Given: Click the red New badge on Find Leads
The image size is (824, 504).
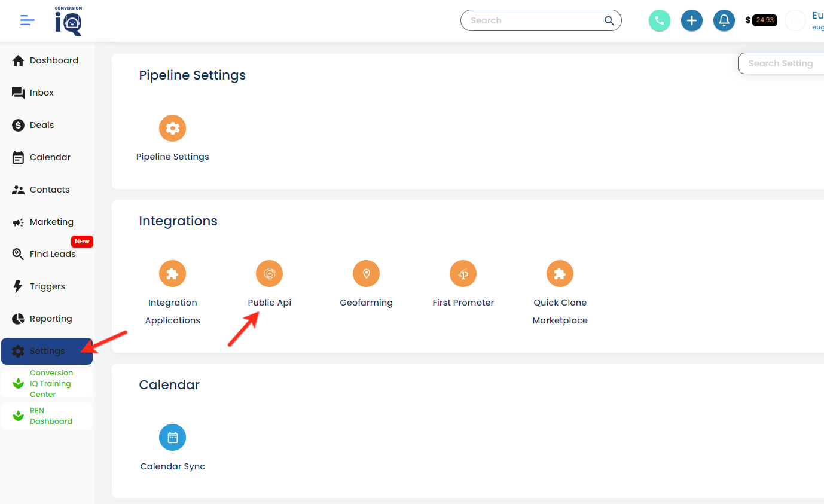Looking at the screenshot, I should click(x=82, y=242).
